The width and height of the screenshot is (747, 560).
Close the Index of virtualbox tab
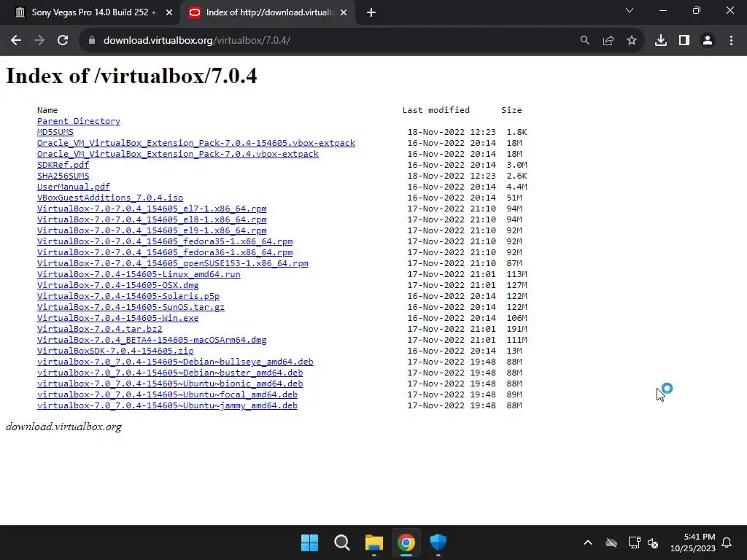click(344, 12)
